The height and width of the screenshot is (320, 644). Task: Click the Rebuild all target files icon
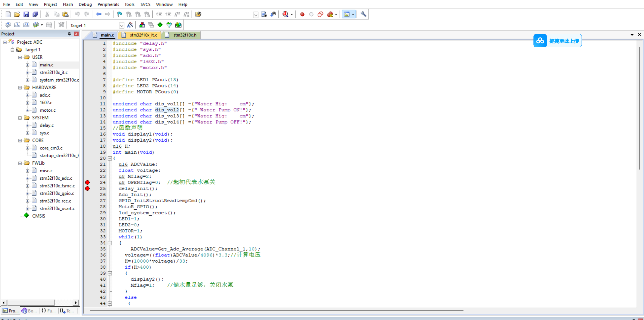coord(26,25)
